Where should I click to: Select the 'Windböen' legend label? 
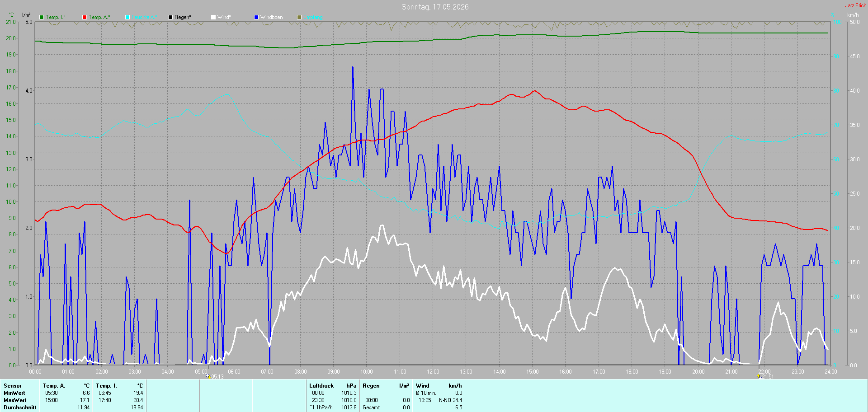[271, 17]
